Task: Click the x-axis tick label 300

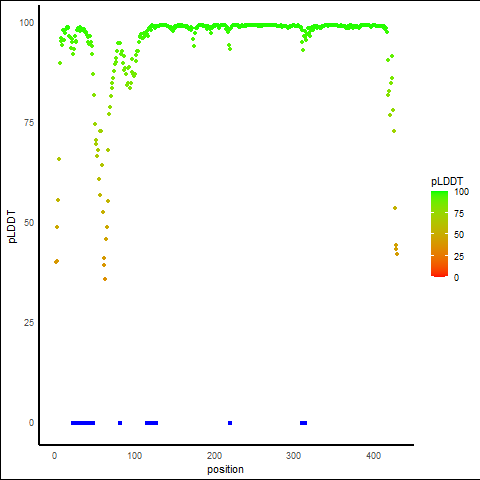Action: pyautogui.click(x=293, y=456)
